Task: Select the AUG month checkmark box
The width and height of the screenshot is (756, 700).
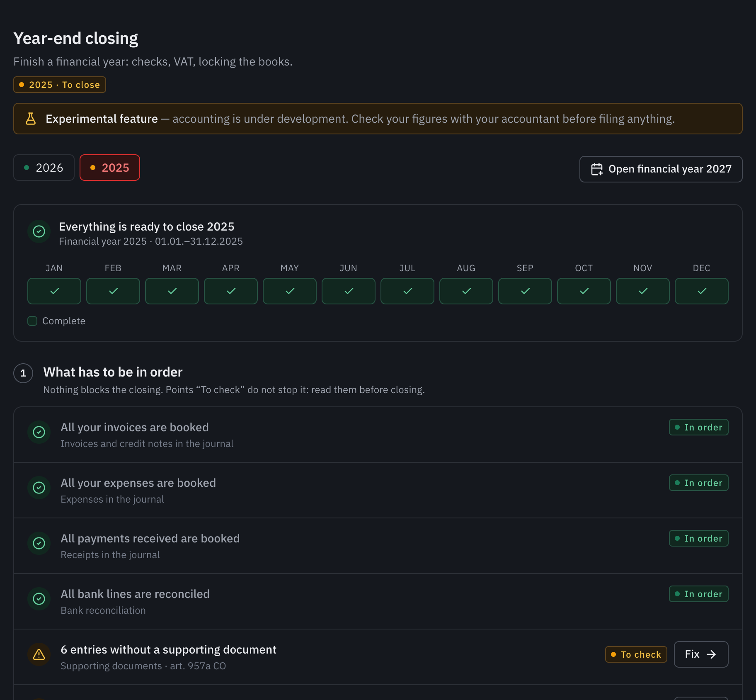Action: click(466, 291)
